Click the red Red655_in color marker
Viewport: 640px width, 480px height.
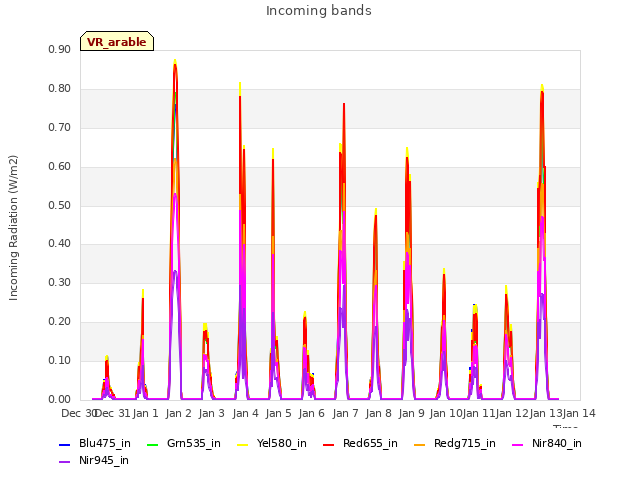pos(329,444)
